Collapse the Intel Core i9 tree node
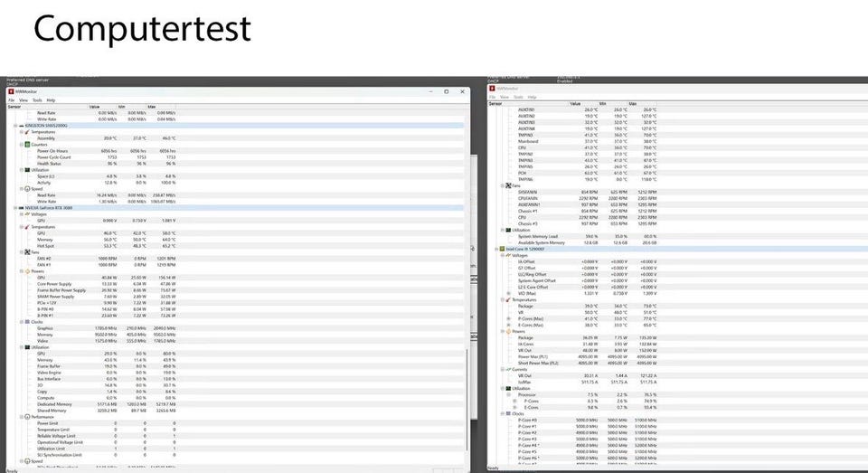The width and height of the screenshot is (868, 473). (496, 250)
